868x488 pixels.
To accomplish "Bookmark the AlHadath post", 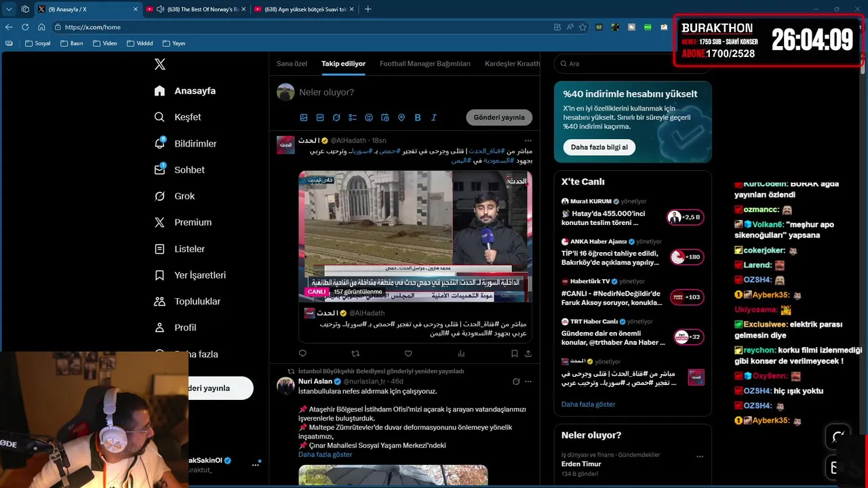I will pos(515,354).
